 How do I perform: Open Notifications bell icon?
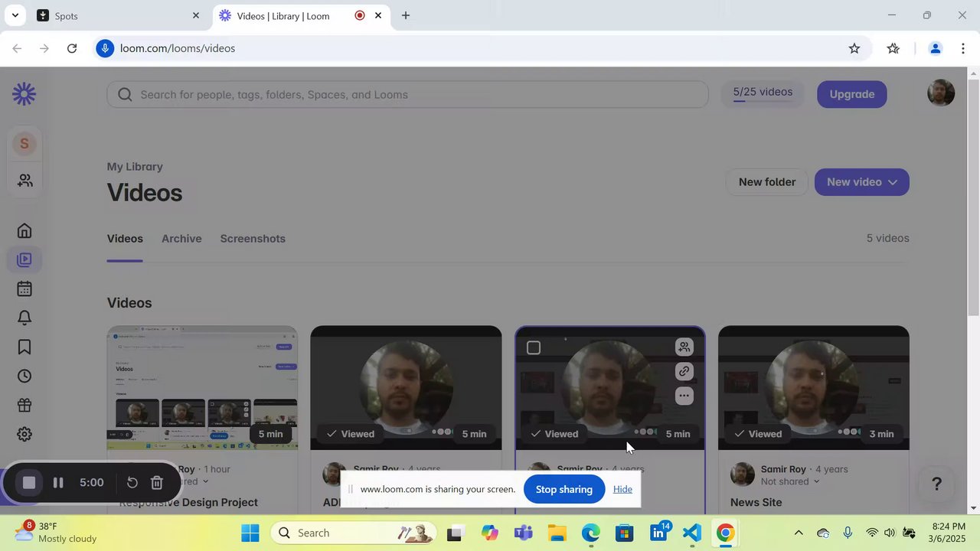(x=24, y=318)
